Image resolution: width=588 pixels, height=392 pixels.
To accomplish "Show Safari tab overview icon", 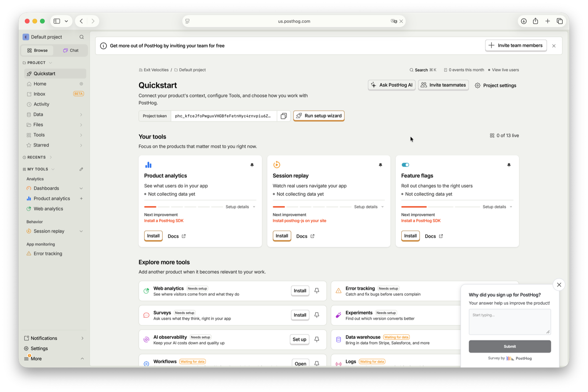I will (560, 21).
